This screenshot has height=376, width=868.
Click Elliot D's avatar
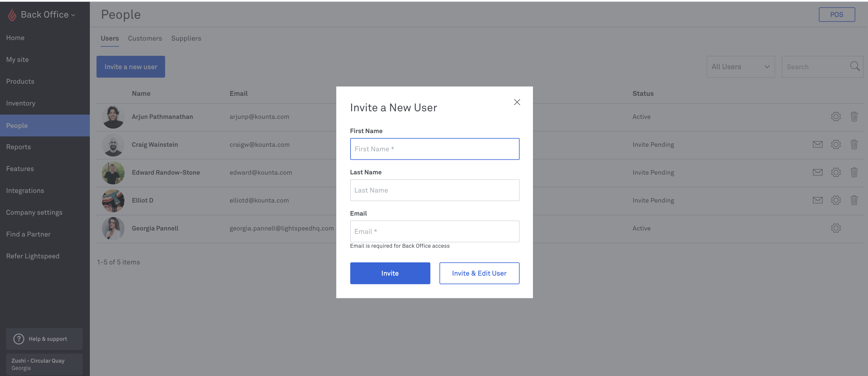[x=113, y=201]
